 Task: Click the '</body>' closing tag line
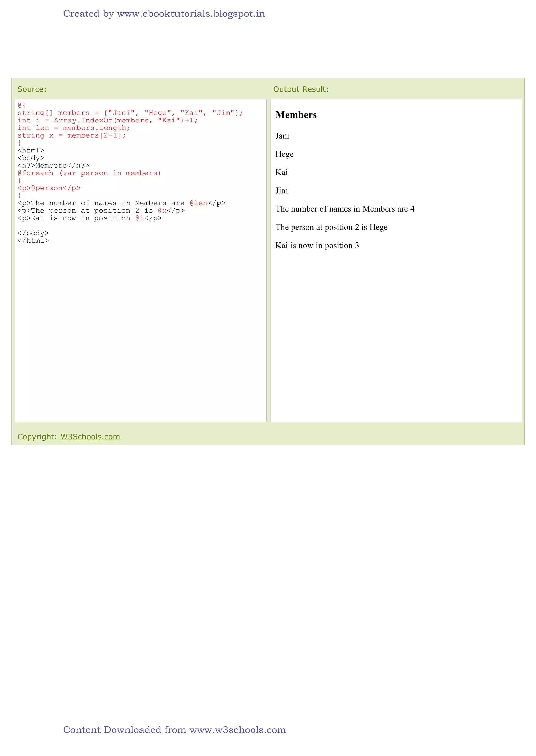click(33, 233)
